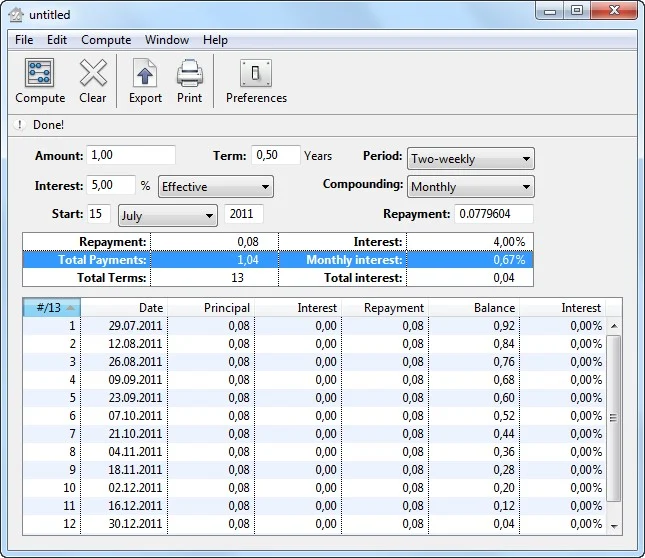This screenshot has height=558, width=645.
Task: Open the July start month dropdown
Action: click(168, 215)
